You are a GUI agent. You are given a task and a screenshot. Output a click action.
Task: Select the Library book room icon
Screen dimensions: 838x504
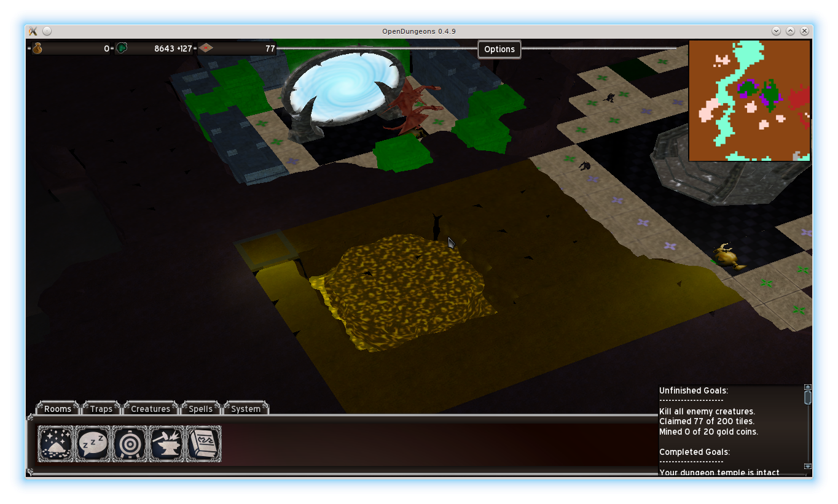(x=203, y=444)
